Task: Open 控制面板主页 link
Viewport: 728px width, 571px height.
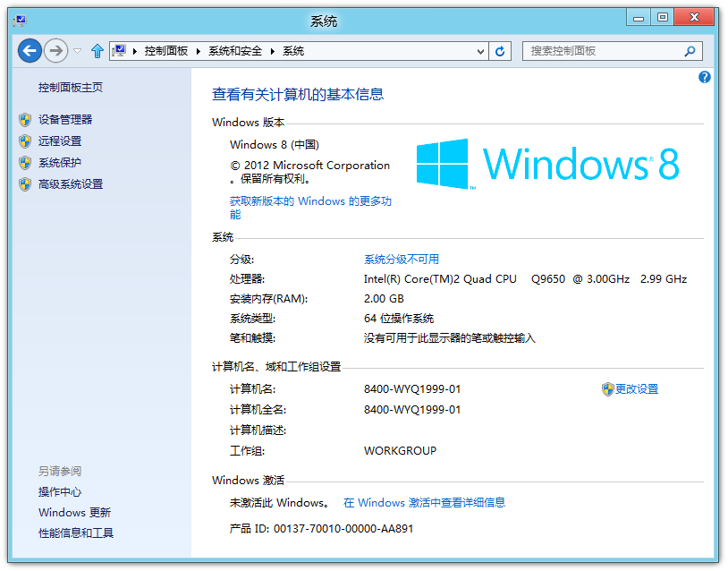Action: click(x=71, y=88)
